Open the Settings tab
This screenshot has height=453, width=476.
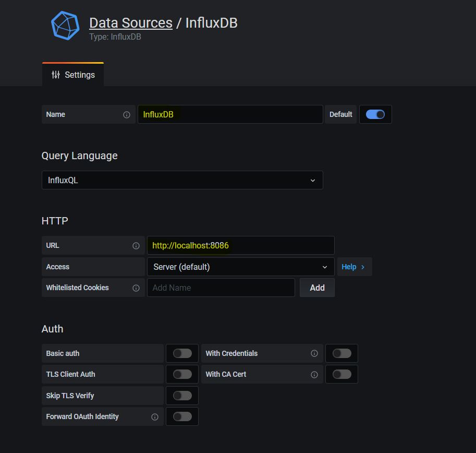(73, 75)
